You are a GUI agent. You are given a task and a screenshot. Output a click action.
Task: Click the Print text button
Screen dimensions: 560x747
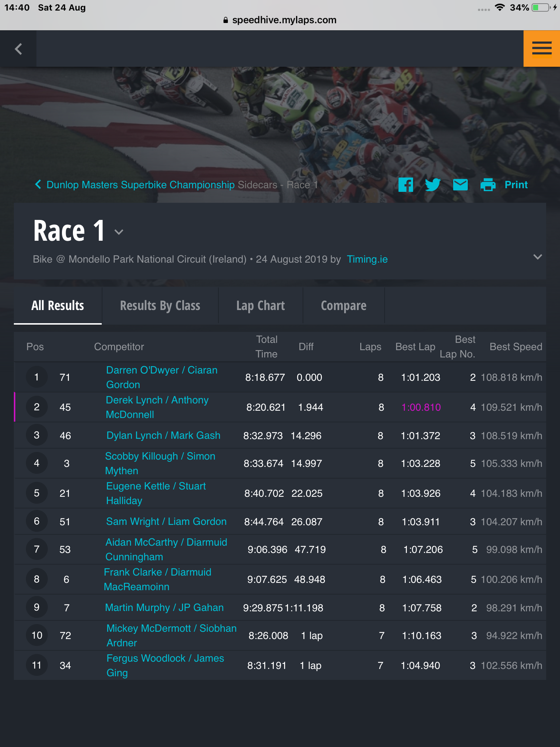(516, 185)
